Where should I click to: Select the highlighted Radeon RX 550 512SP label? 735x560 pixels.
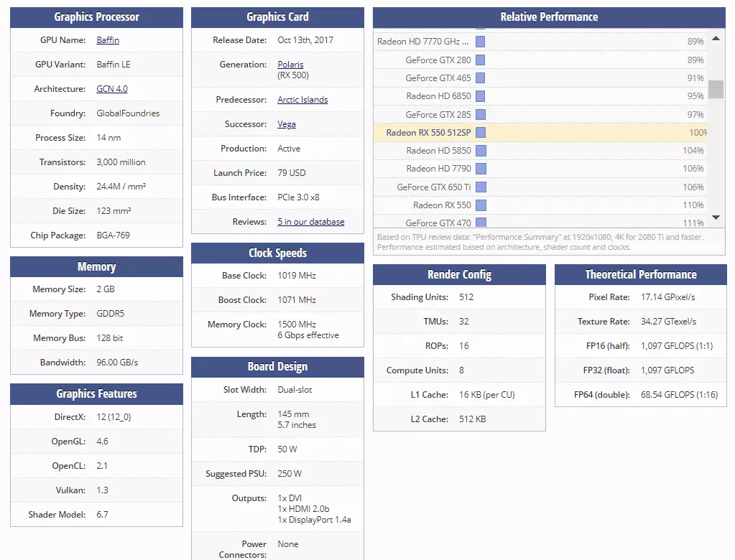click(x=428, y=133)
